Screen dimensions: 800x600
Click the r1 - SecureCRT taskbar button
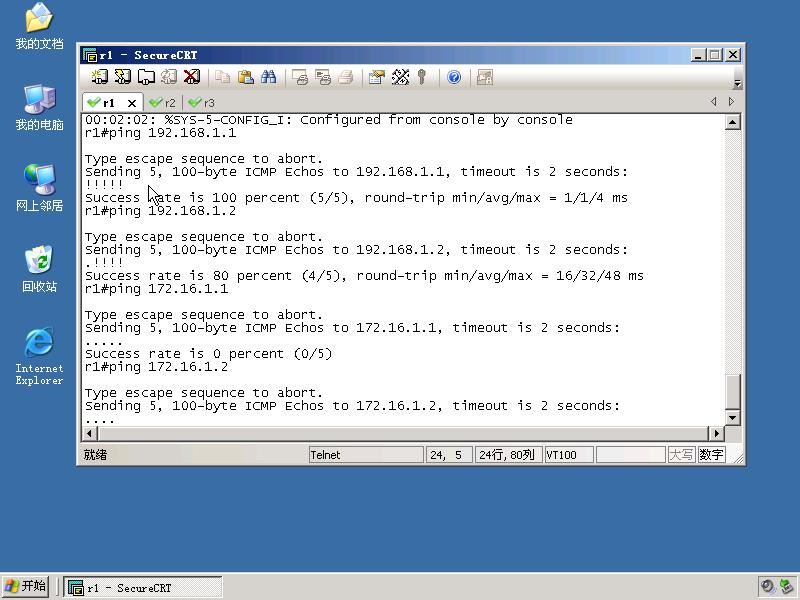tap(143, 588)
